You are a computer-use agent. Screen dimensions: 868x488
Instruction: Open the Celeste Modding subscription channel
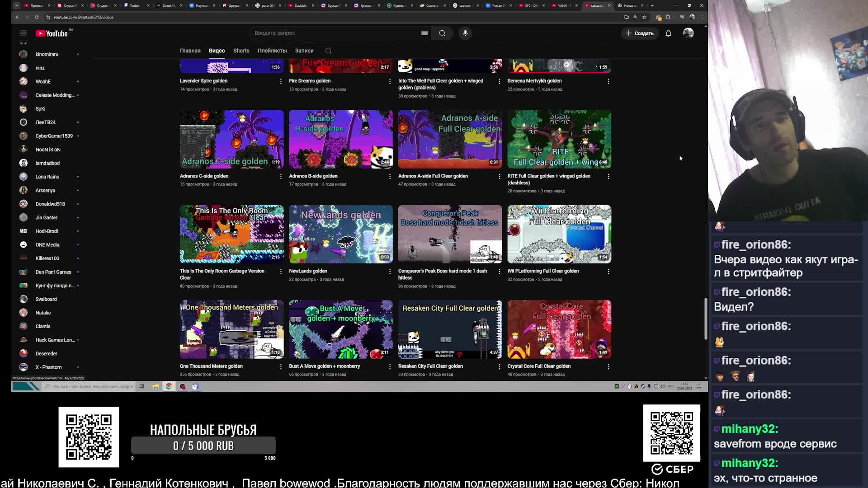pos(54,95)
